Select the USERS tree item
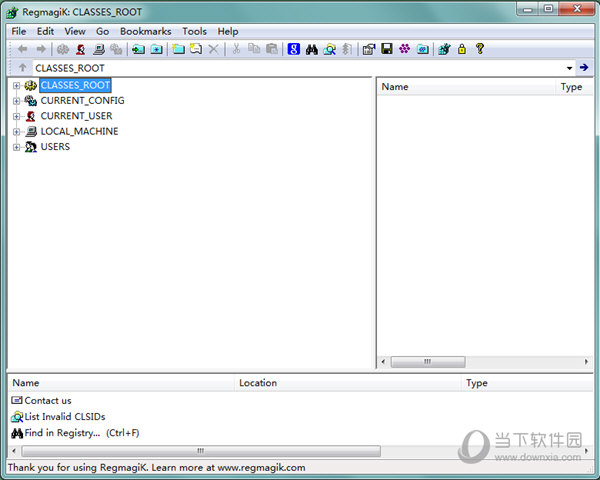The height and width of the screenshot is (480, 600). 55,147
